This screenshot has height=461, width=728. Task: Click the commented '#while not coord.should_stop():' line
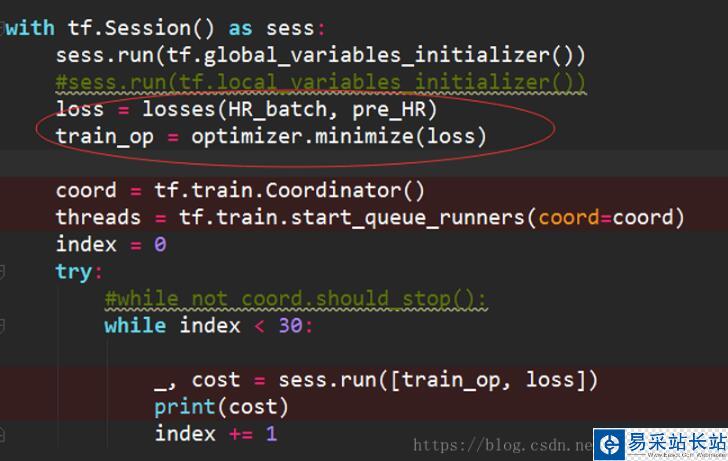point(296,299)
